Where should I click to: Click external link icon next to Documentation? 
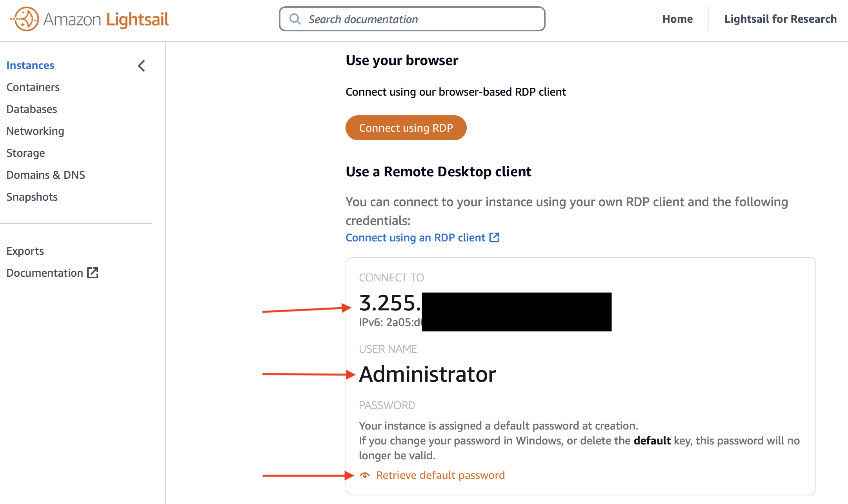coord(93,273)
